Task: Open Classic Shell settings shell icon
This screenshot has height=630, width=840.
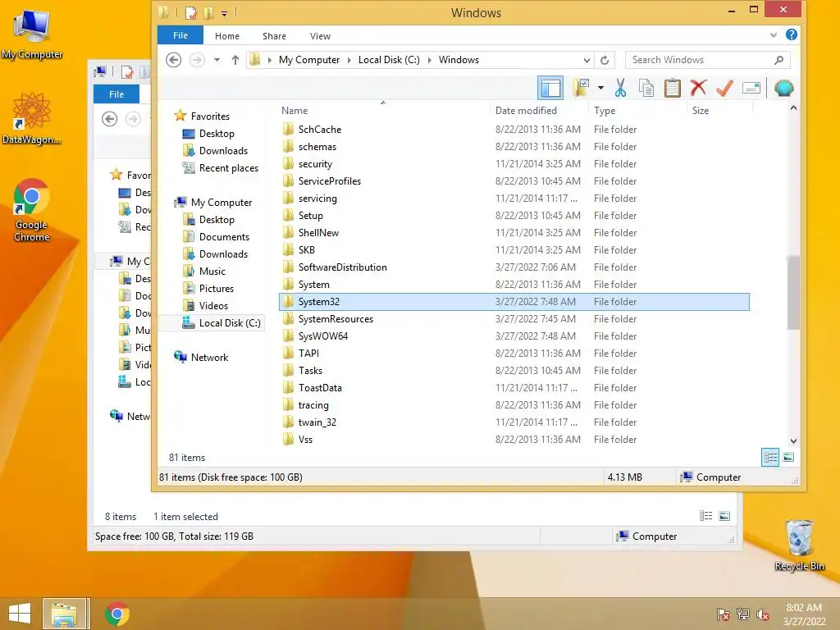Action: coord(783,88)
